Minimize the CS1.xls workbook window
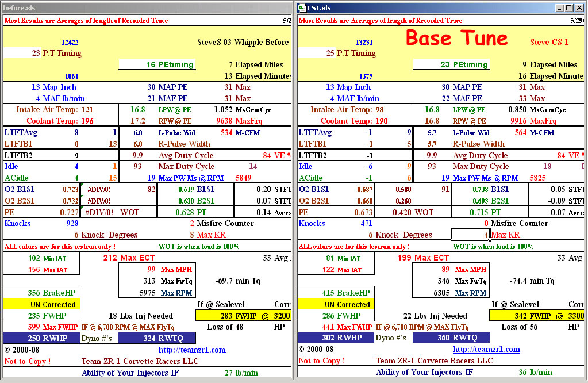Screen dimensions: 588x383 point(560,7)
